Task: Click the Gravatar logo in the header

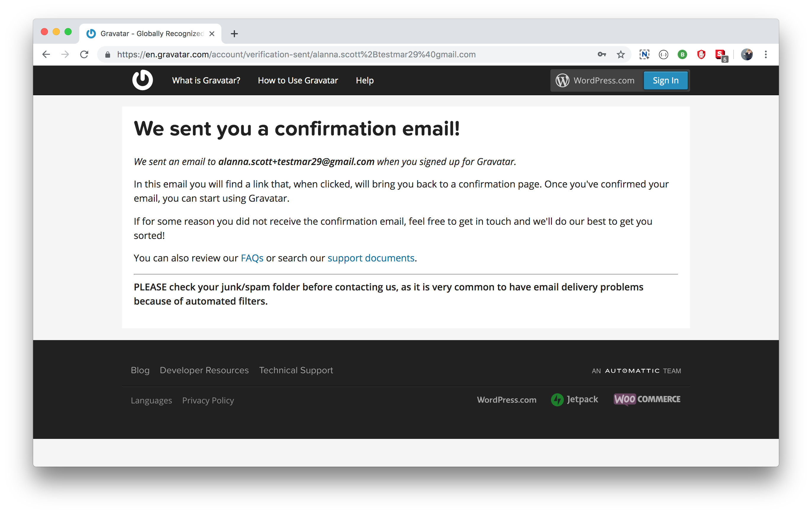Action: (x=142, y=80)
